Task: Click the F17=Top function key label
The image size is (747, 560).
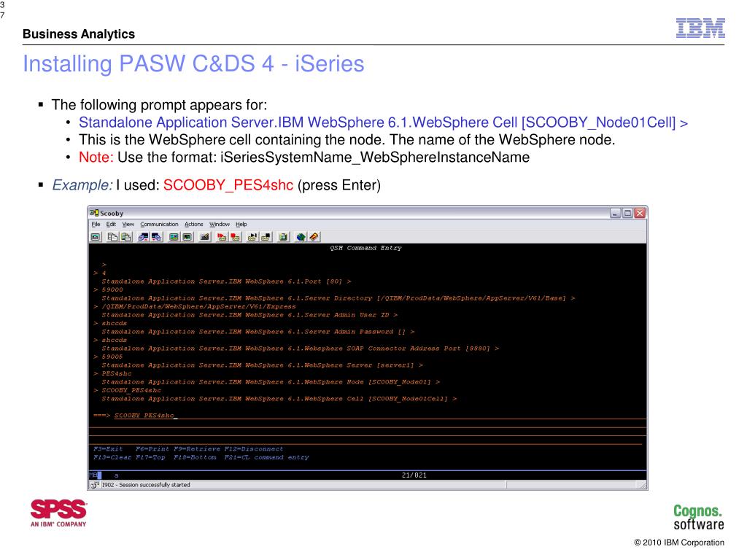Action: tap(150, 457)
